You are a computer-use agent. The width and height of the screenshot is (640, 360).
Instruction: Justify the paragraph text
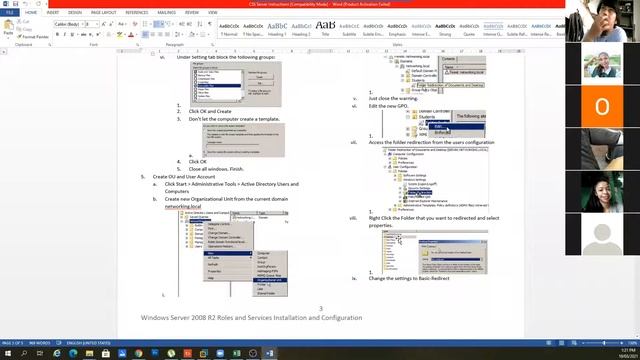(x=167, y=35)
